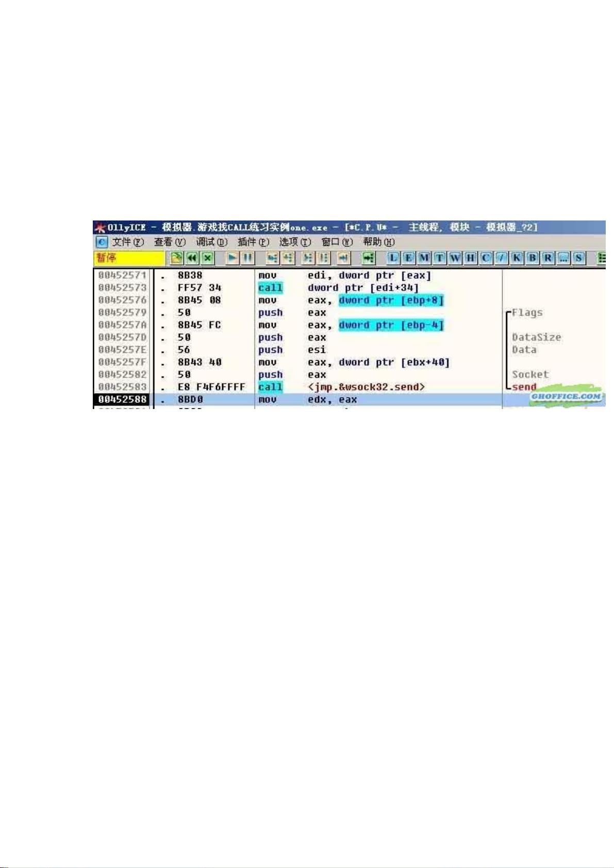Open the Log window L button
Screen dimensions: 614x868
[x=393, y=258]
